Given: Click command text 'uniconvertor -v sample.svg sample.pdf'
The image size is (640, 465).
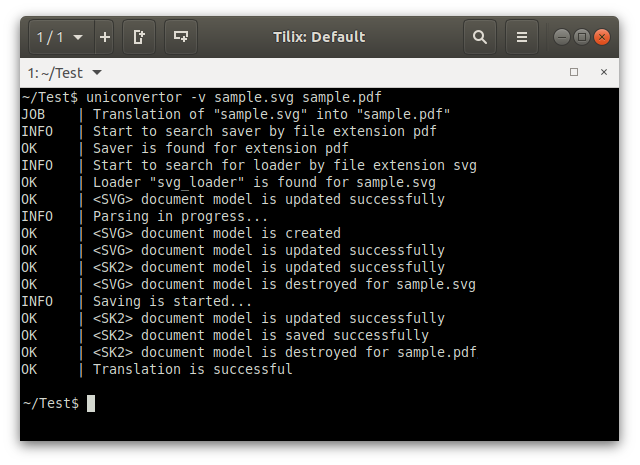Looking at the screenshot, I should 234,98.
